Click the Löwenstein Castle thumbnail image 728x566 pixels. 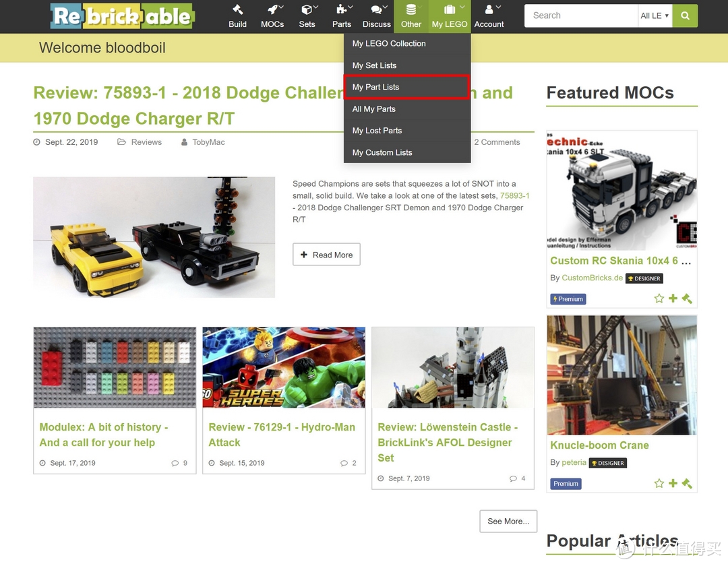tap(453, 367)
